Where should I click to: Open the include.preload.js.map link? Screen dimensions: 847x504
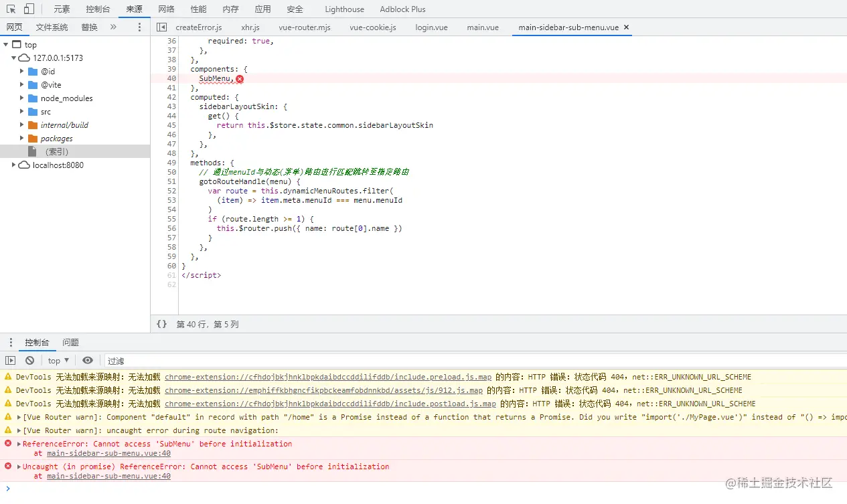(x=328, y=377)
